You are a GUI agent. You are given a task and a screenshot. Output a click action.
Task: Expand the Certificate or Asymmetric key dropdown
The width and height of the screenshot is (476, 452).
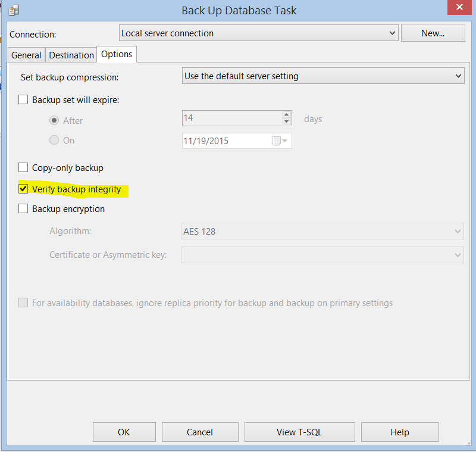(x=458, y=255)
